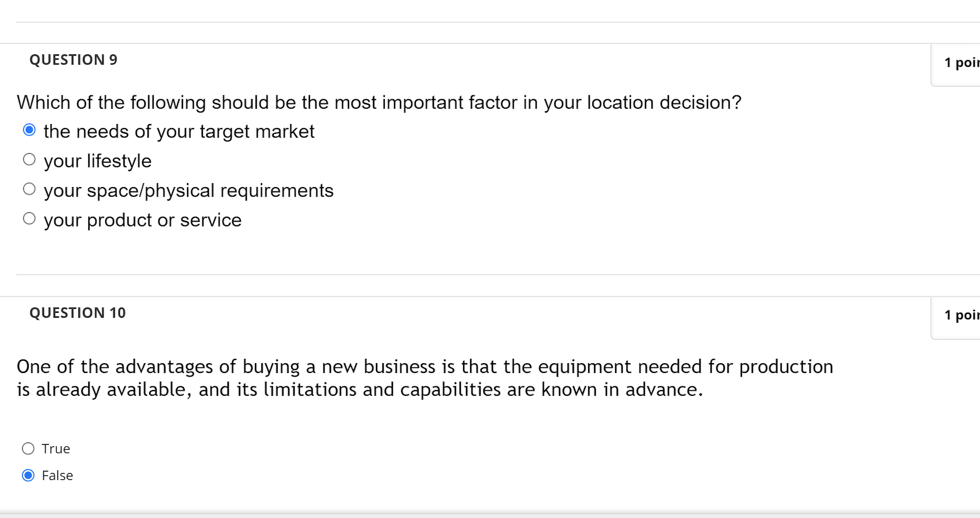Choose 'your lifestyle' as the answer

pos(29,159)
